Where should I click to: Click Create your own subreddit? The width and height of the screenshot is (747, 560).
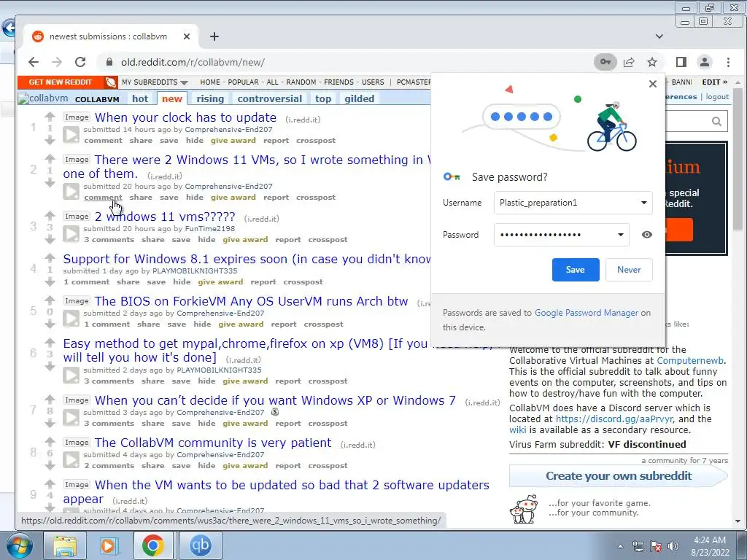click(x=619, y=475)
